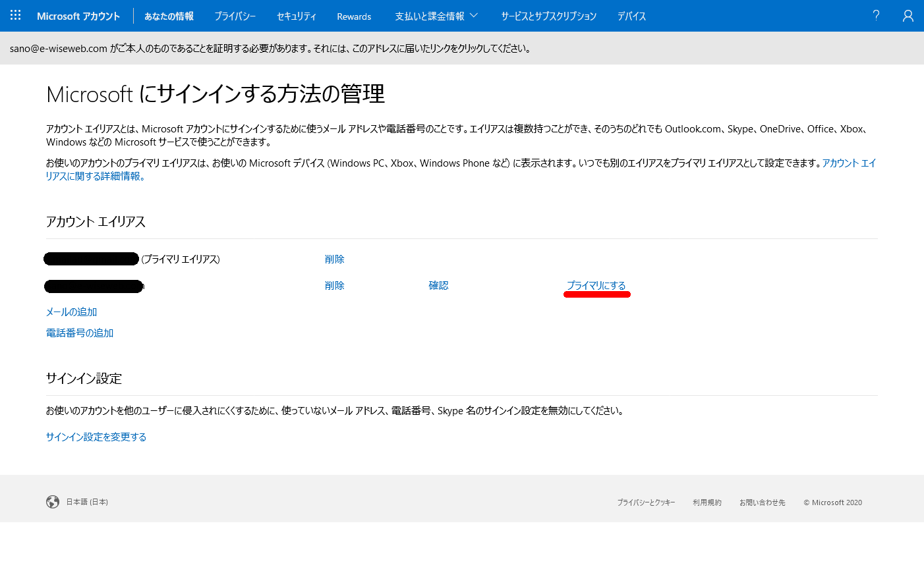Image resolution: width=924 pixels, height=569 pixels.
Task: Click サインイン設定を変更する link
Action: pos(96,437)
